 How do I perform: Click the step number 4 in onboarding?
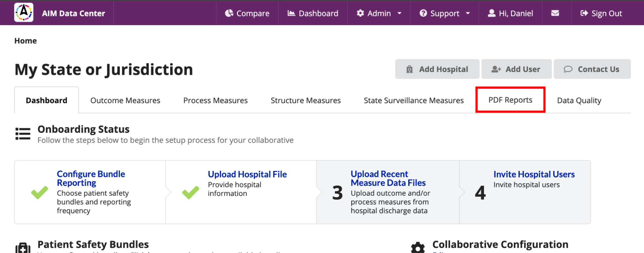click(480, 193)
